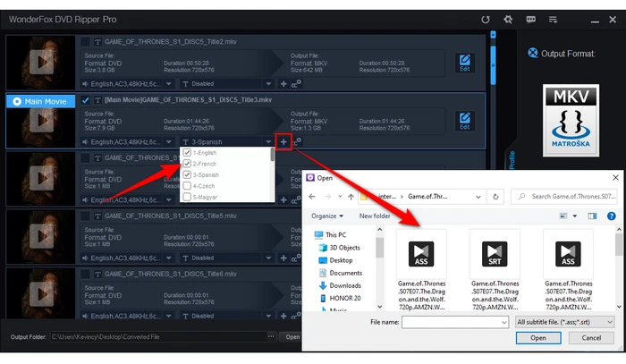Image resolution: width=626 pixels, height=364 pixels.
Task: Go back in the Open dialog
Action: click(x=312, y=197)
